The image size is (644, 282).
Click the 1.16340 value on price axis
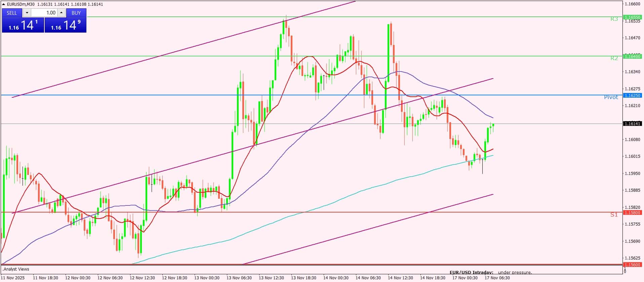coord(632,72)
